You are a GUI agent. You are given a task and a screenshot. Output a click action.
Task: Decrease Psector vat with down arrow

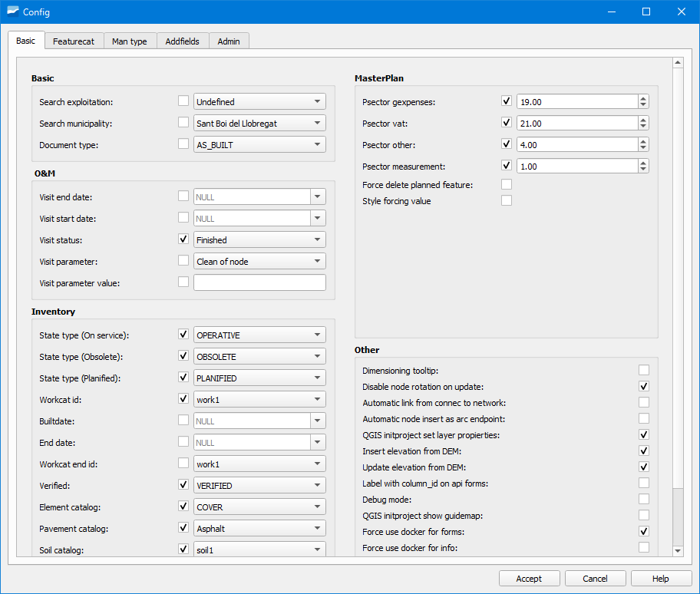[x=643, y=127]
